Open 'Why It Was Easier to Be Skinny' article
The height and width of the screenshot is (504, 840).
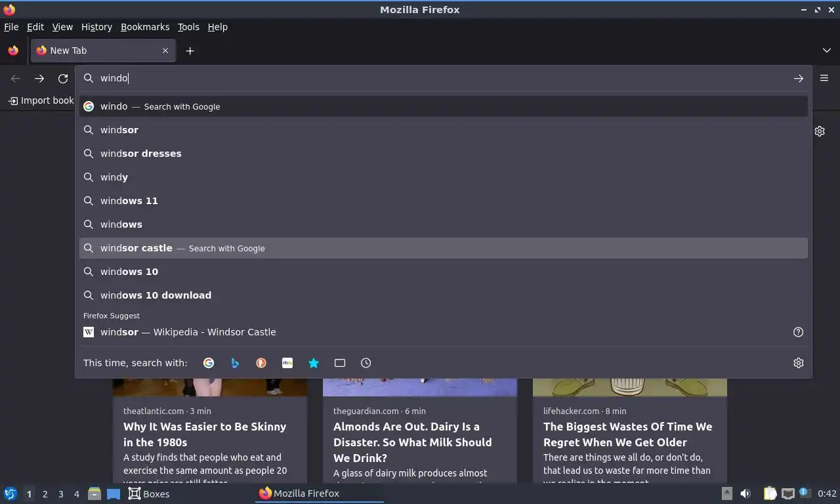coord(205,434)
